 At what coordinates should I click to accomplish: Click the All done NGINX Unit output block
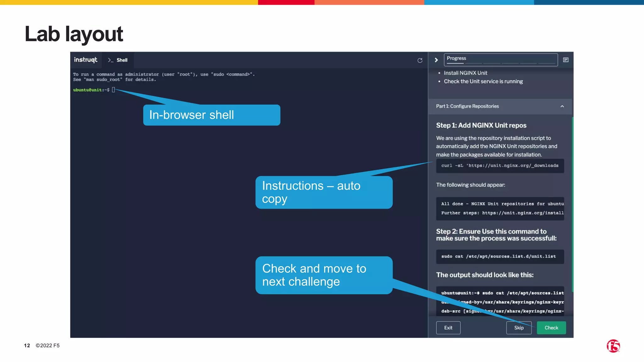click(500, 208)
